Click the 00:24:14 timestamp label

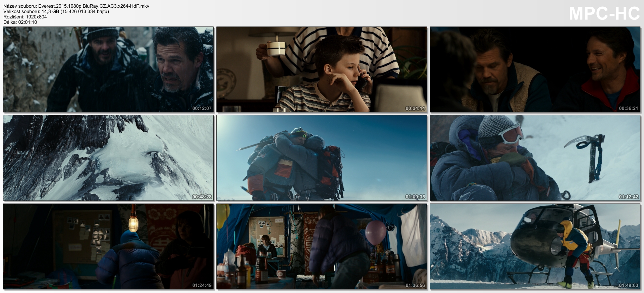tap(415, 108)
